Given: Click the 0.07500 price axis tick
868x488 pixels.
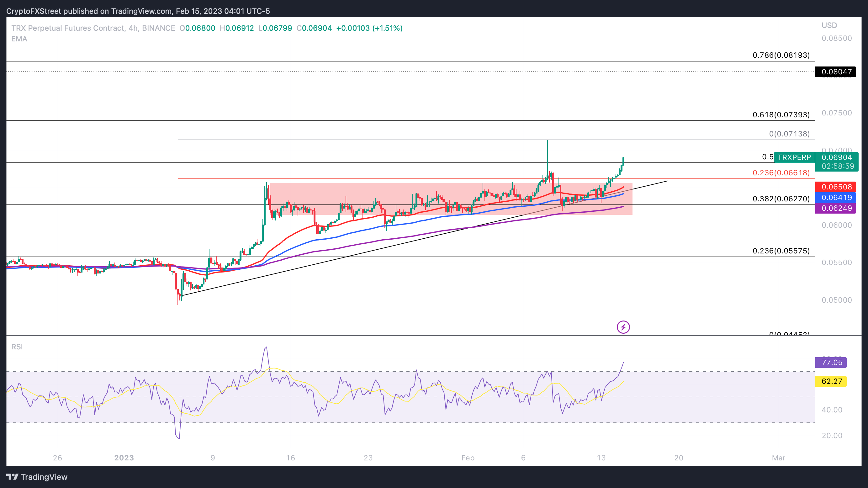Looking at the screenshot, I should (x=836, y=113).
